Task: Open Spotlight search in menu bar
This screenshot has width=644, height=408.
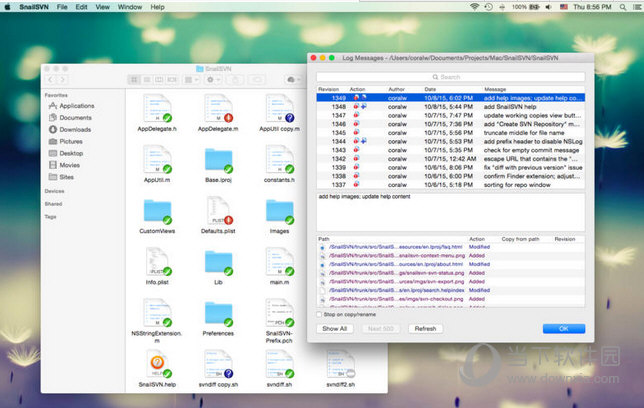Action: [x=623, y=7]
